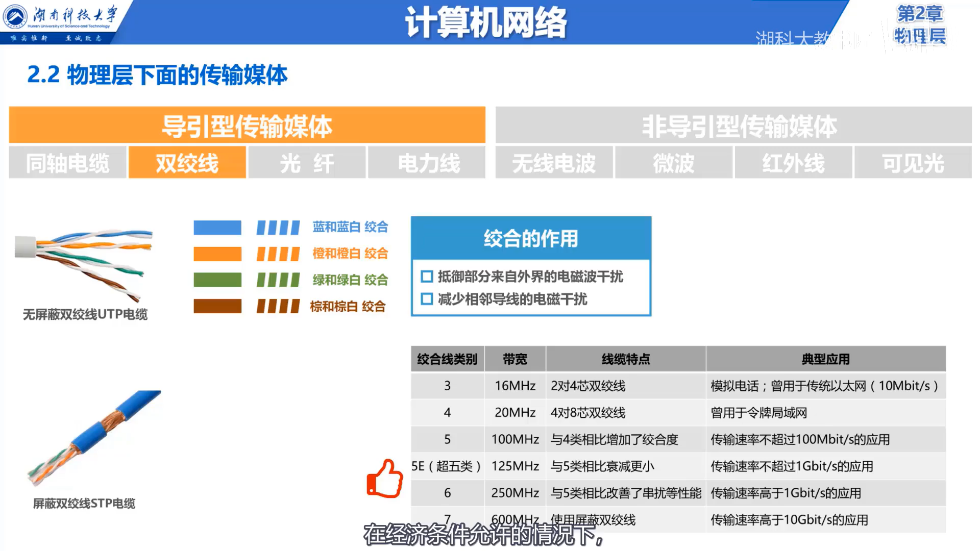Select the 同轴电缆 tab

(67, 163)
